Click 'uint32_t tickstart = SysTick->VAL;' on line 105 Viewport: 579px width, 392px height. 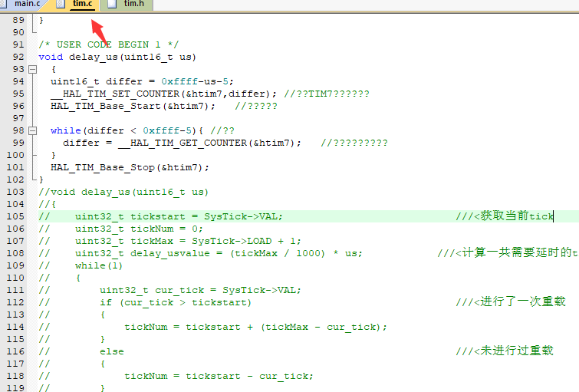point(179,216)
